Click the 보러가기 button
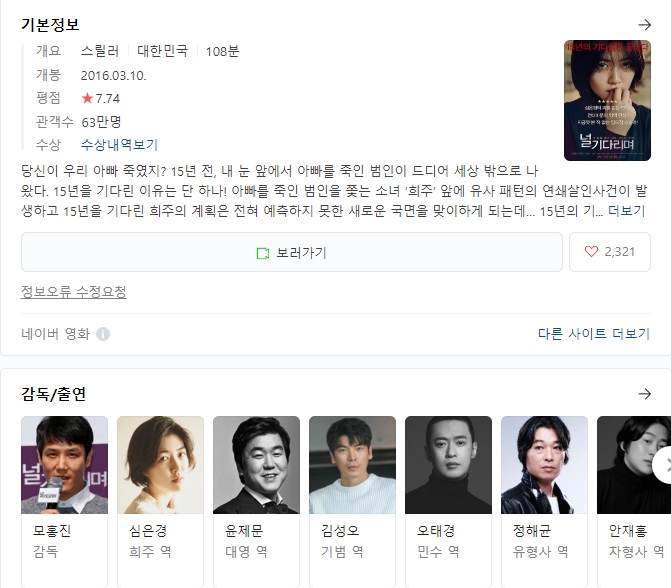The height and width of the screenshot is (588, 671). pos(292,252)
